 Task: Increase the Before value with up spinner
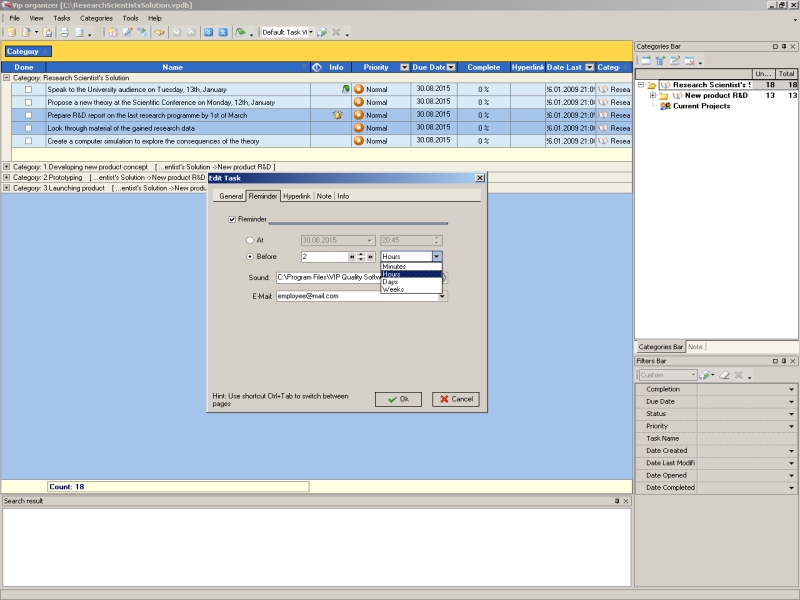pos(361,254)
